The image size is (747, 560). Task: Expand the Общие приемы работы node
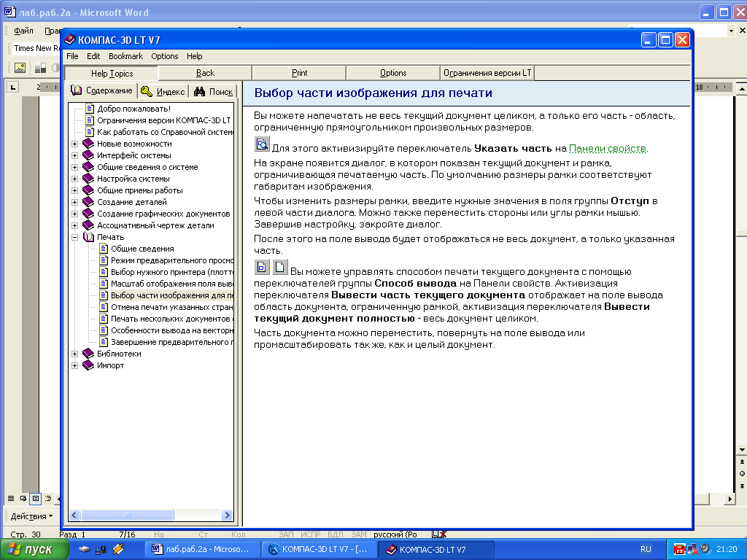tap(75, 190)
